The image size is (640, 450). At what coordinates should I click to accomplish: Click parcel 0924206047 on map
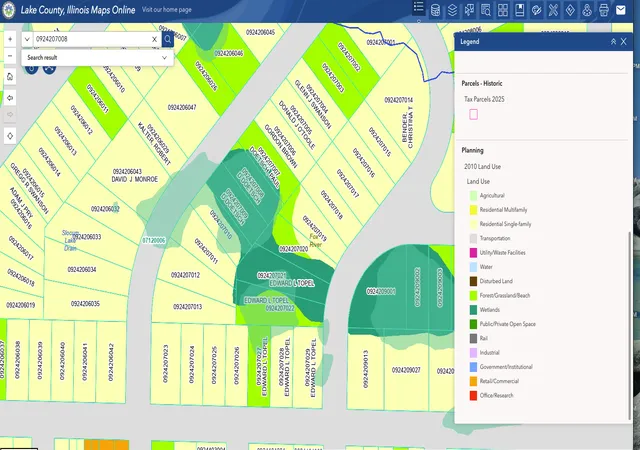coord(182,107)
